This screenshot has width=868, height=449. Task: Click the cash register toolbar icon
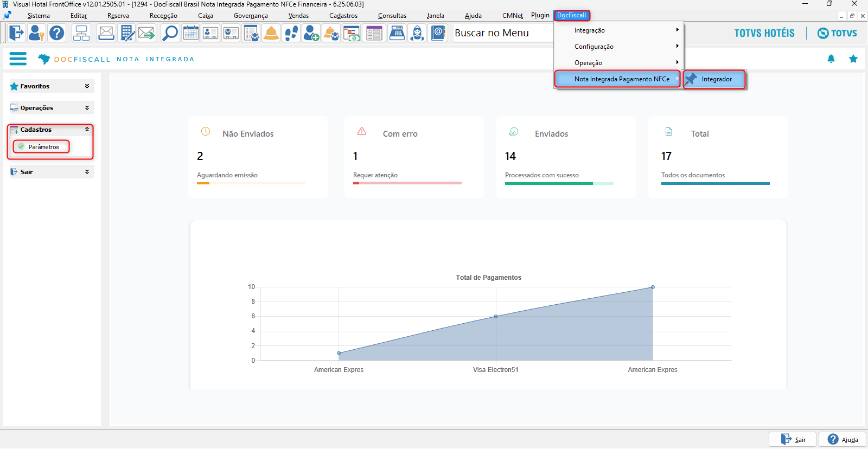397,33
